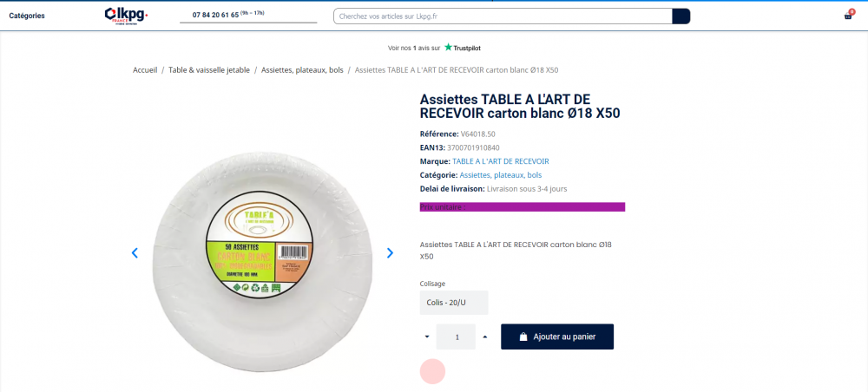Click the Lkpg France logo
868x392 pixels.
click(127, 15)
